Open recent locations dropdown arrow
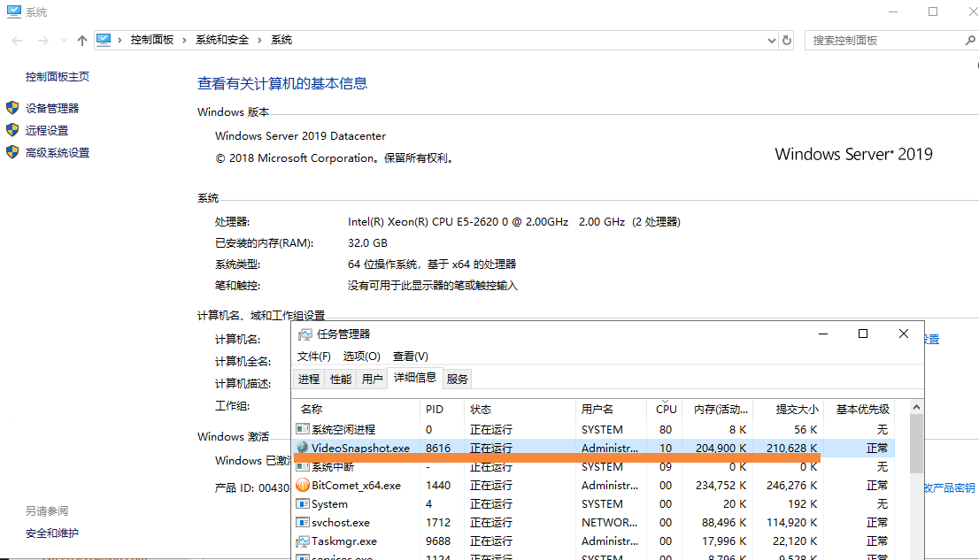 [64, 41]
